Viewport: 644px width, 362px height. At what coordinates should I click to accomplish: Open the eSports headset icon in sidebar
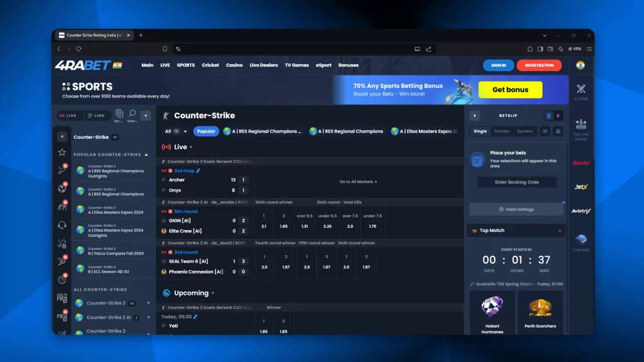click(62, 225)
